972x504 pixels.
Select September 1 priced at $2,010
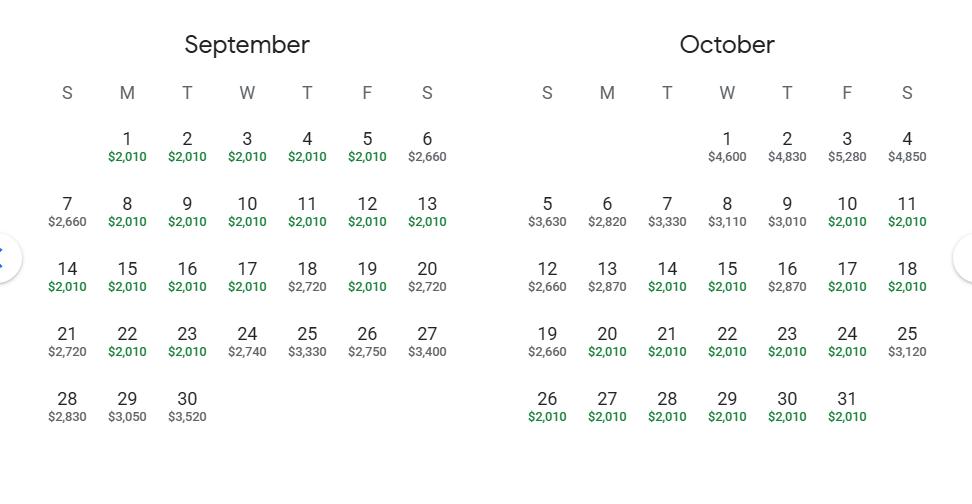[127, 146]
